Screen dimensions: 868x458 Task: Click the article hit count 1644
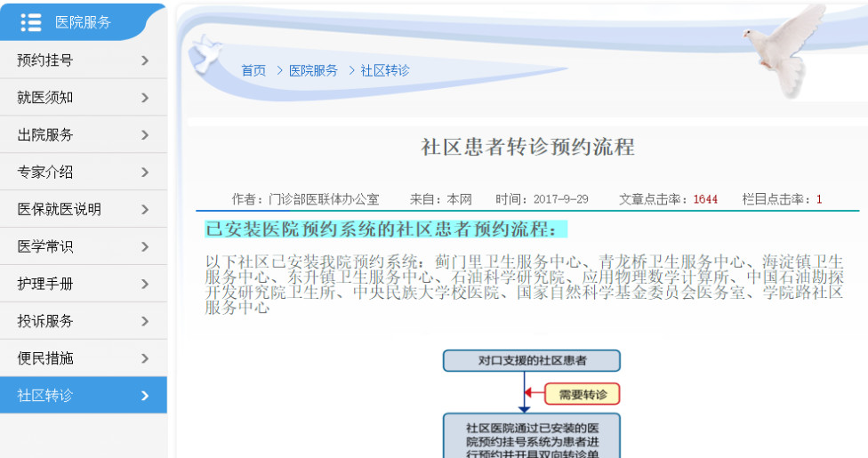705,199
